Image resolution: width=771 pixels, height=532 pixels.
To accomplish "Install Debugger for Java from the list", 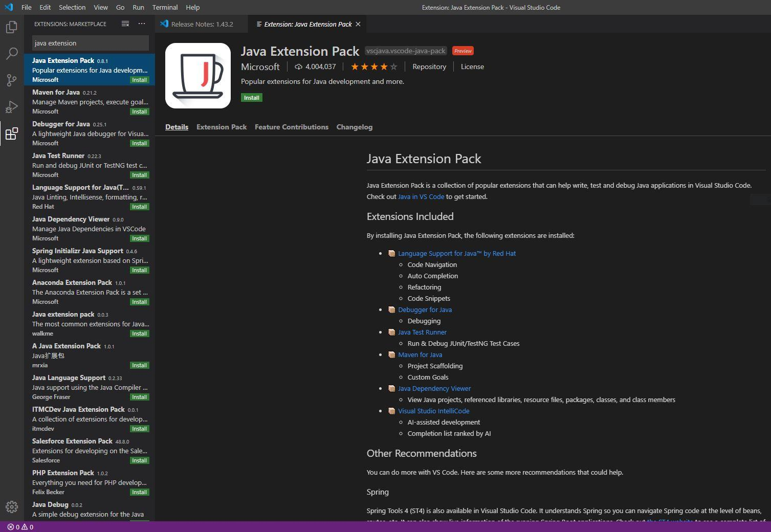I will (x=139, y=143).
